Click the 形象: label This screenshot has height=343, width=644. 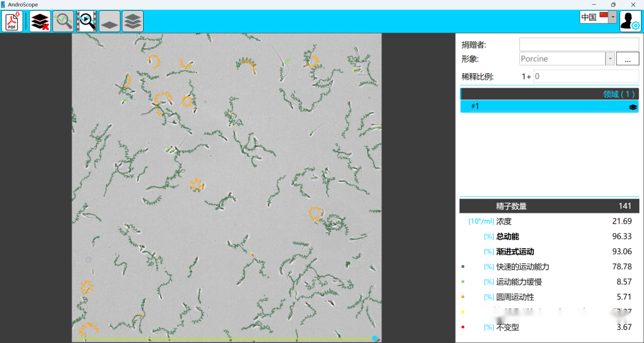coord(470,58)
